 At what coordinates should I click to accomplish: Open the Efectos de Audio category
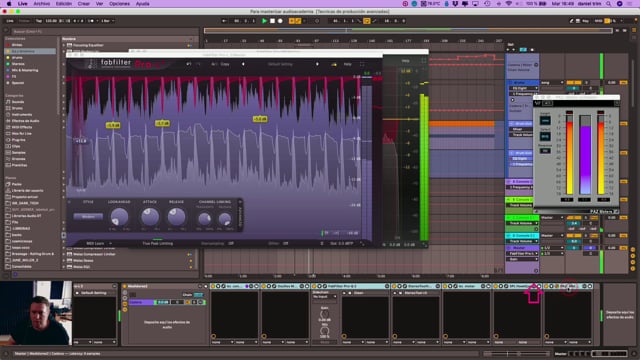click(25, 121)
